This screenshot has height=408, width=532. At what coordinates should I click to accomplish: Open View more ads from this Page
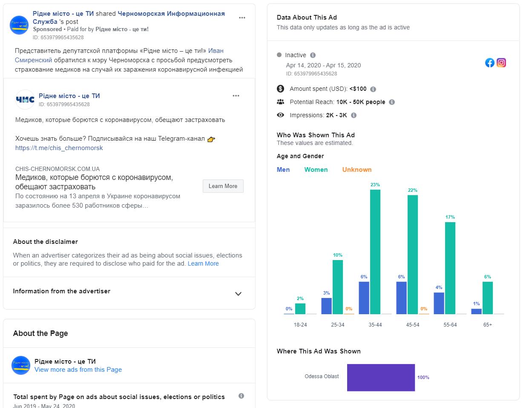78,370
